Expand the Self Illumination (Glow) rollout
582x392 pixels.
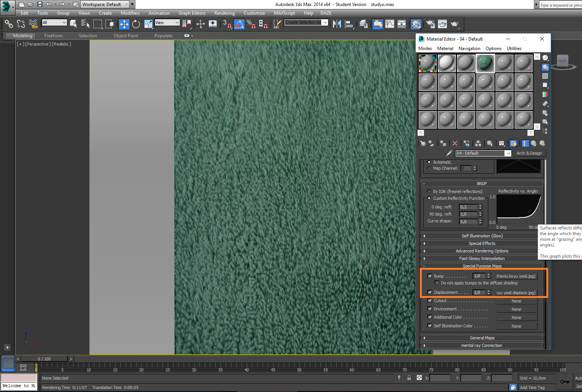(x=482, y=236)
